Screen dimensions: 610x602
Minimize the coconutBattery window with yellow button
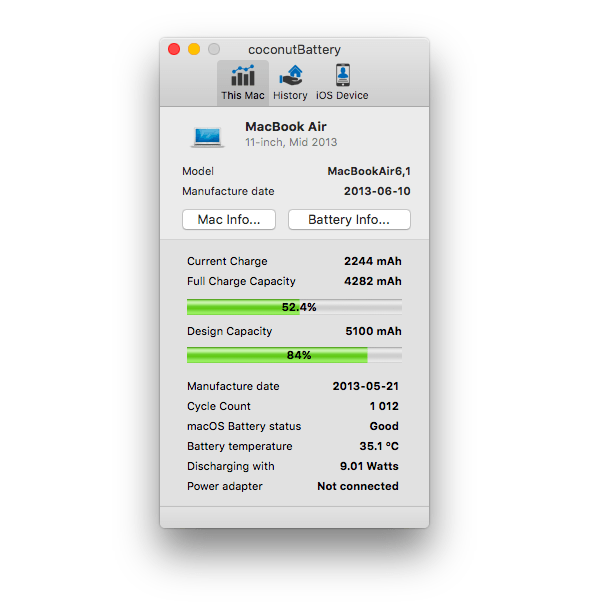point(194,49)
